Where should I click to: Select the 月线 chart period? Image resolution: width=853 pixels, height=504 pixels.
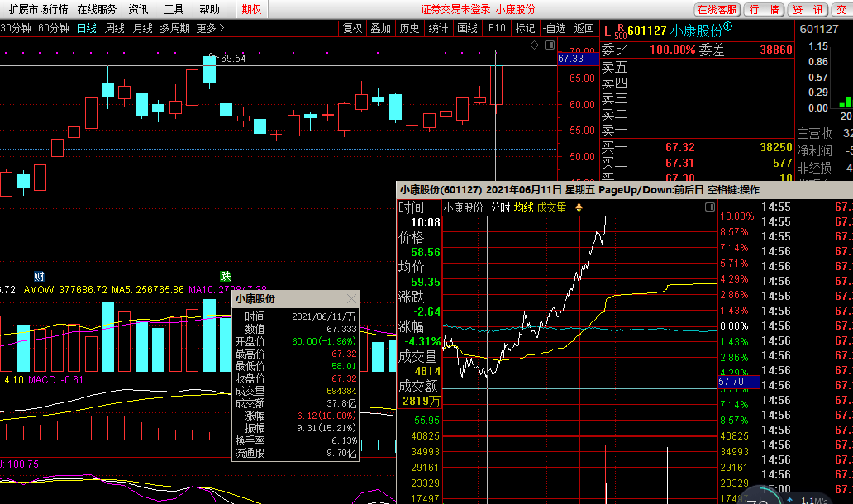point(142,28)
